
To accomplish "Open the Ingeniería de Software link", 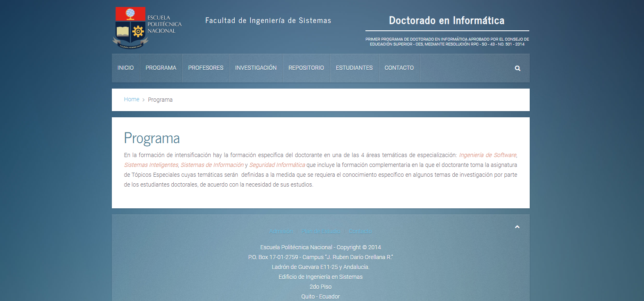I will 488,155.
